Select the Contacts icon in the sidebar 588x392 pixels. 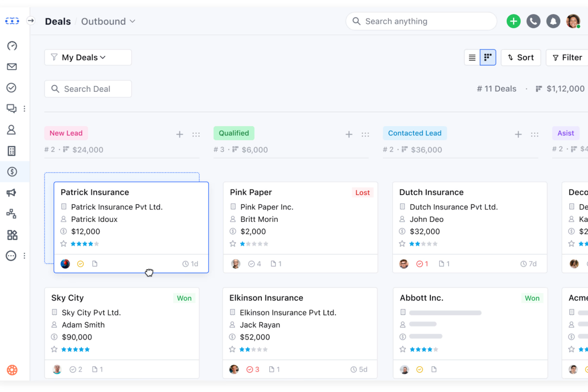tap(12, 129)
